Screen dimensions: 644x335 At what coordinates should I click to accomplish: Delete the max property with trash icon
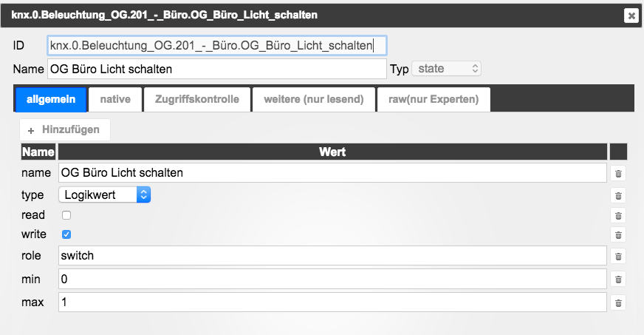(x=618, y=303)
